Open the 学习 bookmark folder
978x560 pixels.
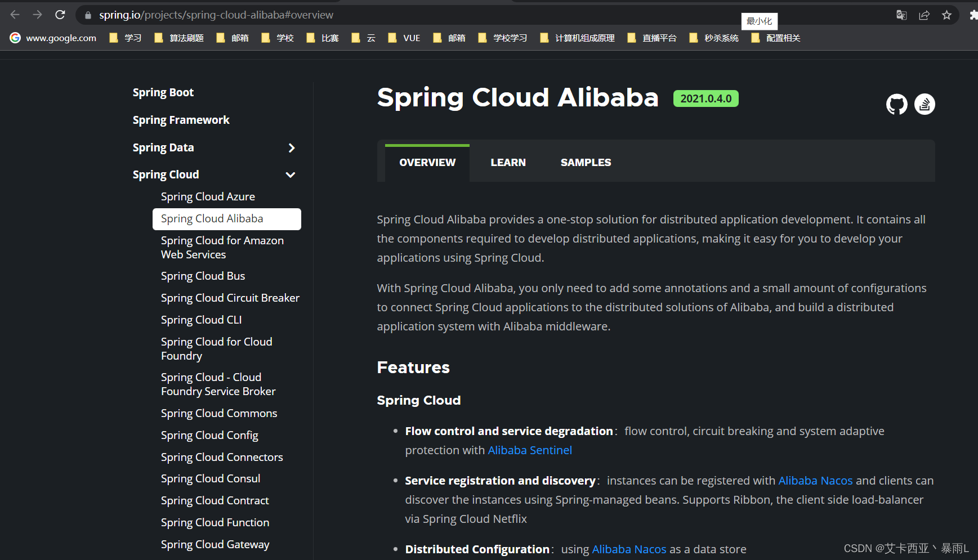coord(126,38)
